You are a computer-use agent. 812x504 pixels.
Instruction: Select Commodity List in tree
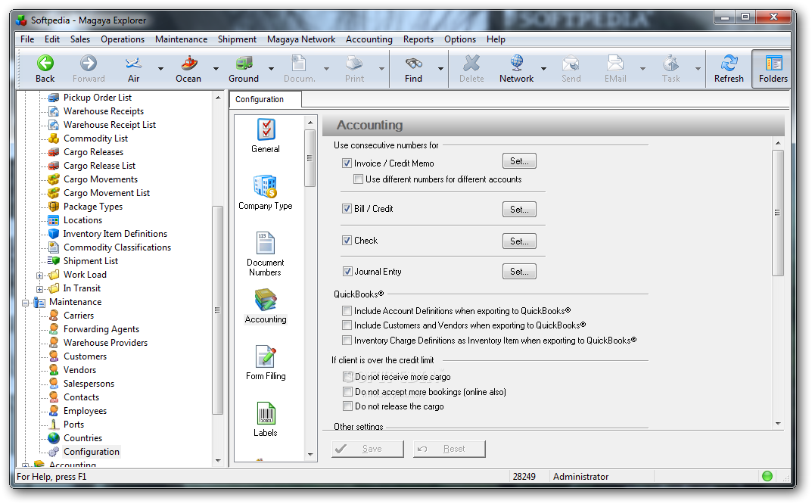pos(95,138)
